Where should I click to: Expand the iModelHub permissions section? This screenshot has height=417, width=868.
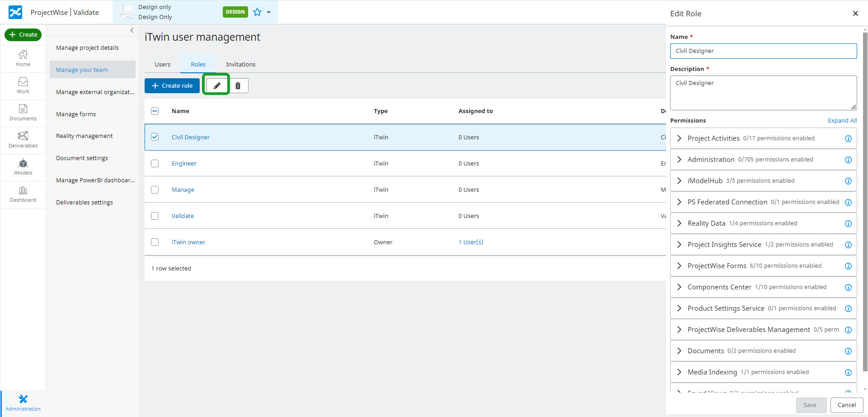click(679, 180)
